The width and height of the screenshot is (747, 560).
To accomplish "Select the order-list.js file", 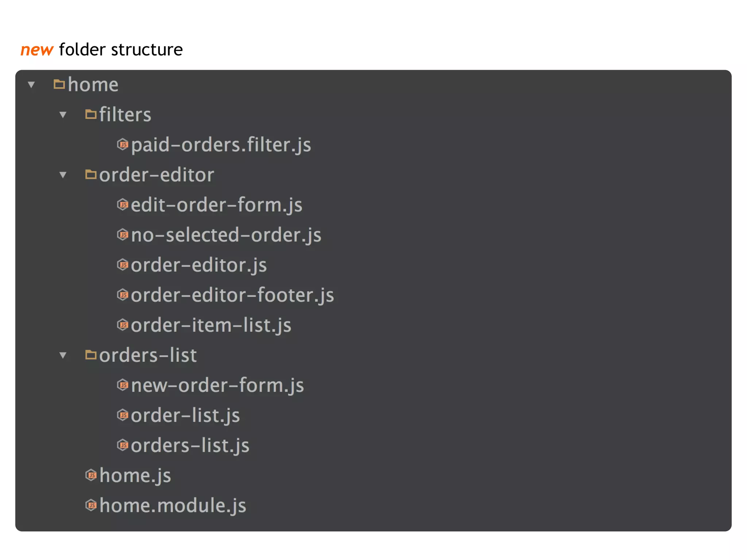I will click(x=185, y=416).
